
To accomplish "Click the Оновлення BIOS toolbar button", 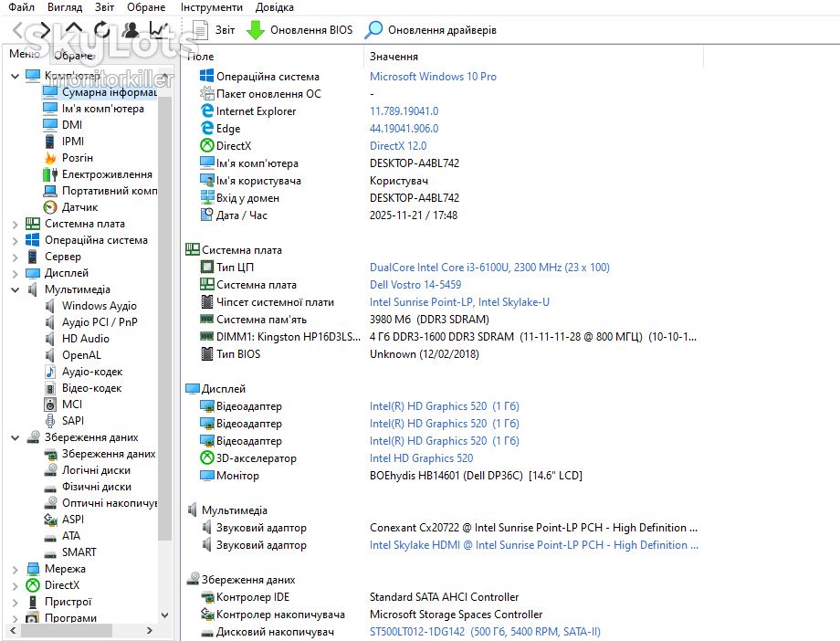I will click(x=299, y=30).
